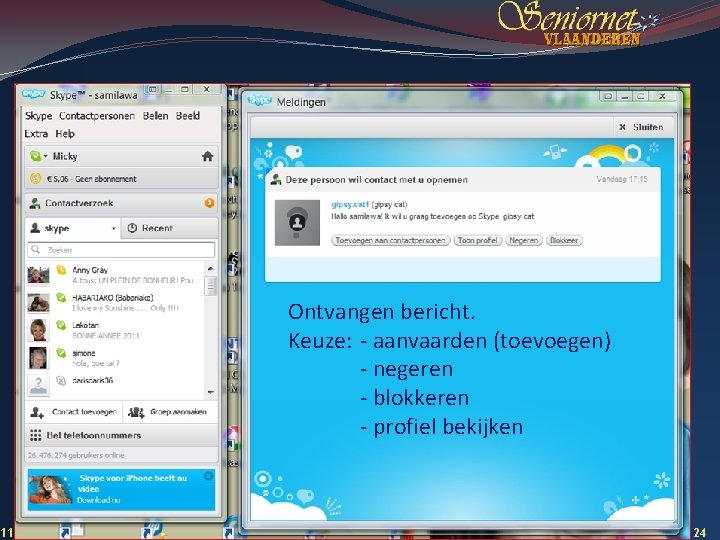Select contact HABARIAKO (Boboriako)
The height and width of the screenshot is (540, 720).
pos(115,303)
